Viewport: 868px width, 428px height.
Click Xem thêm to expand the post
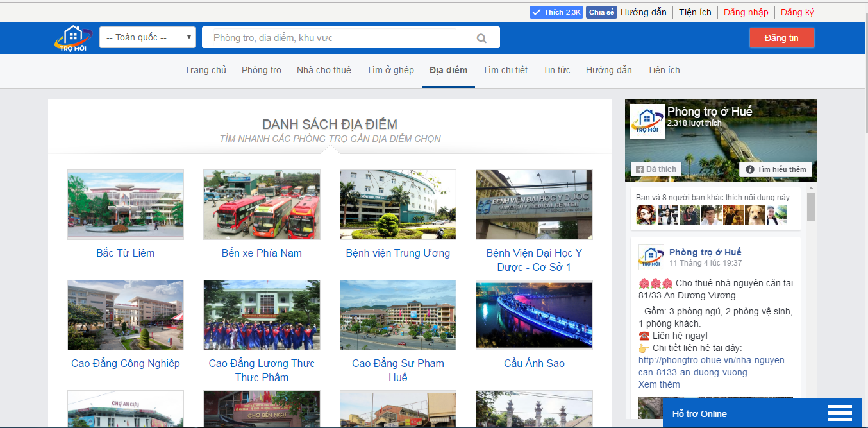[659, 384]
